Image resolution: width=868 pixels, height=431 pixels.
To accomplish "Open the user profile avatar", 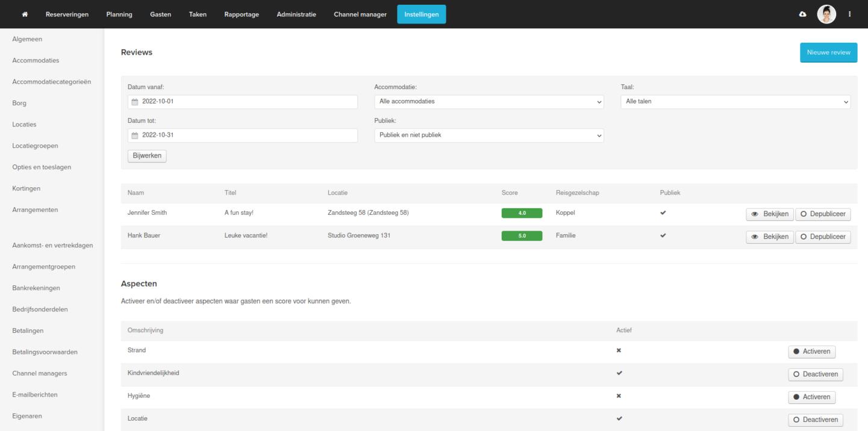I will click(826, 14).
